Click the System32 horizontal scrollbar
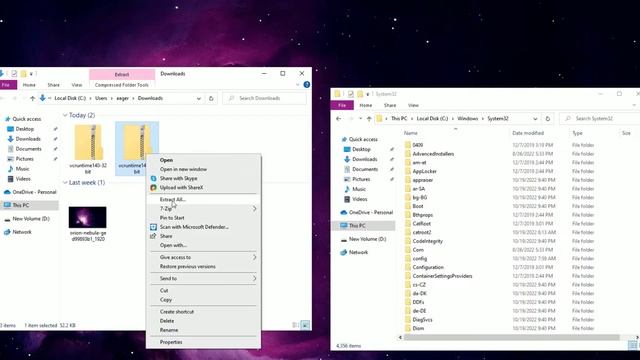This screenshot has width=640, height=360. [x=511, y=337]
